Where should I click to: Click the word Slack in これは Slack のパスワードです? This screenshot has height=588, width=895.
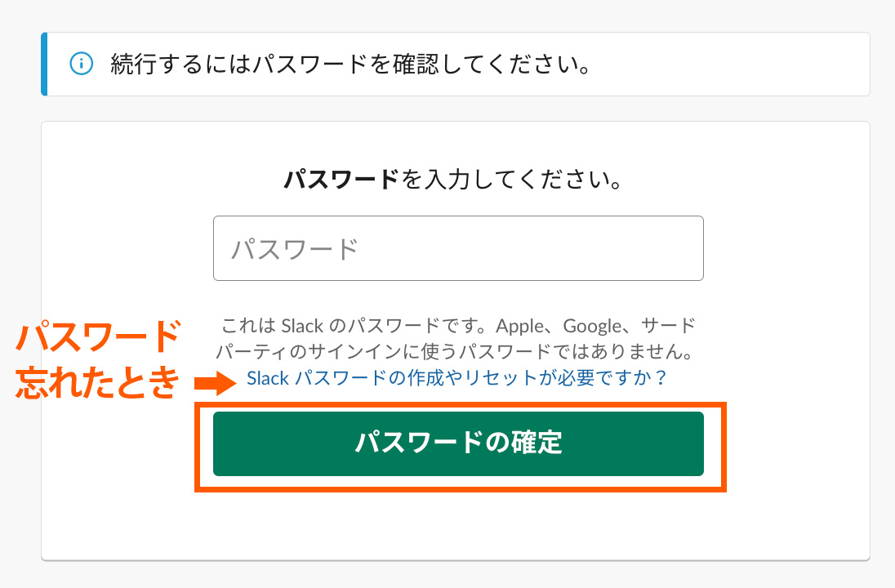coord(303,327)
